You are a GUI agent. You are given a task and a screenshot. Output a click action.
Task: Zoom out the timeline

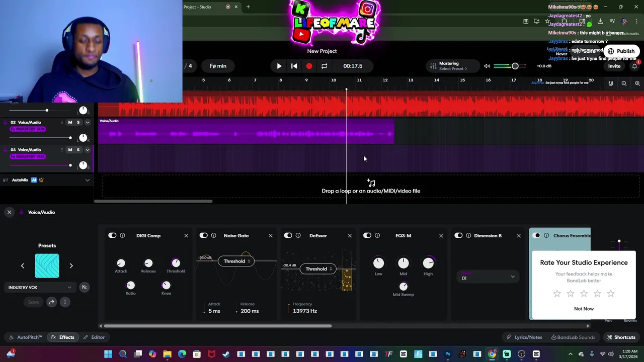pyautogui.click(x=624, y=83)
